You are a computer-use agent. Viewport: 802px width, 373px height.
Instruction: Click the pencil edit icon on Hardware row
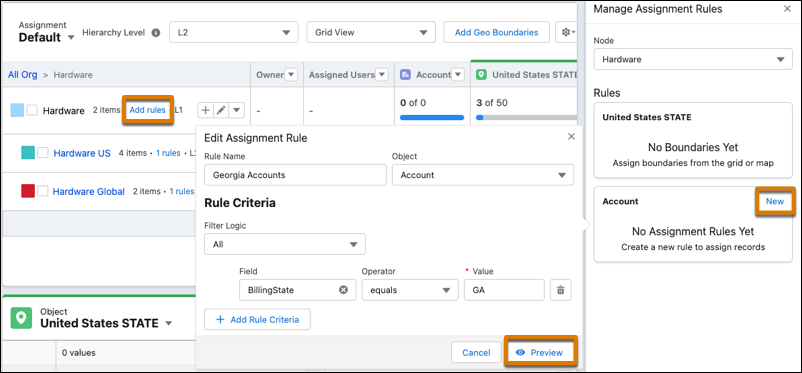(221, 110)
